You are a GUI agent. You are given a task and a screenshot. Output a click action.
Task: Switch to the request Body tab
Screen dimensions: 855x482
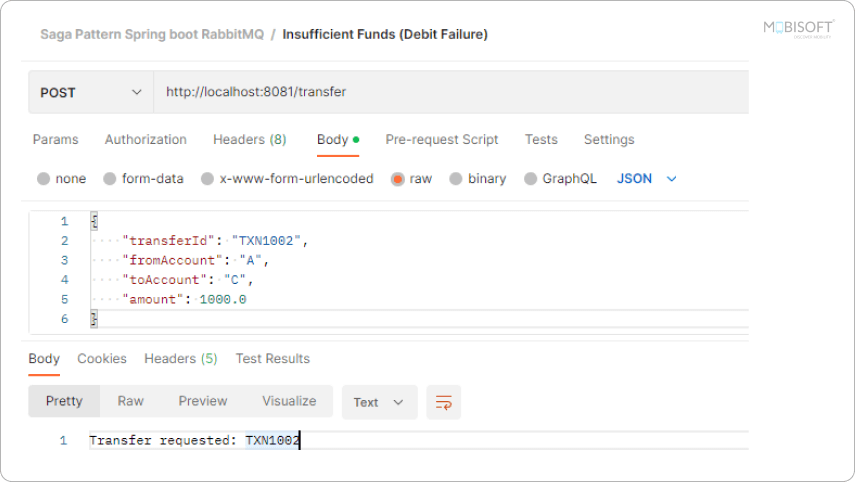(338, 140)
